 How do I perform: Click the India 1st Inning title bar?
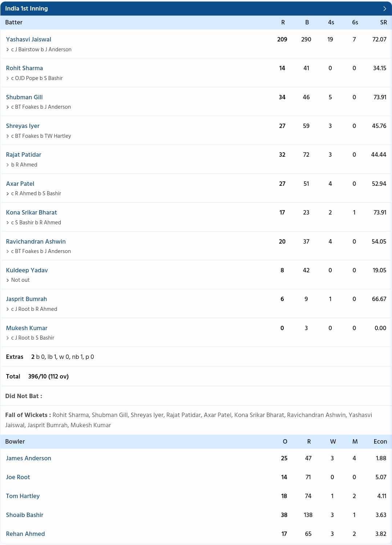[x=196, y=8]
